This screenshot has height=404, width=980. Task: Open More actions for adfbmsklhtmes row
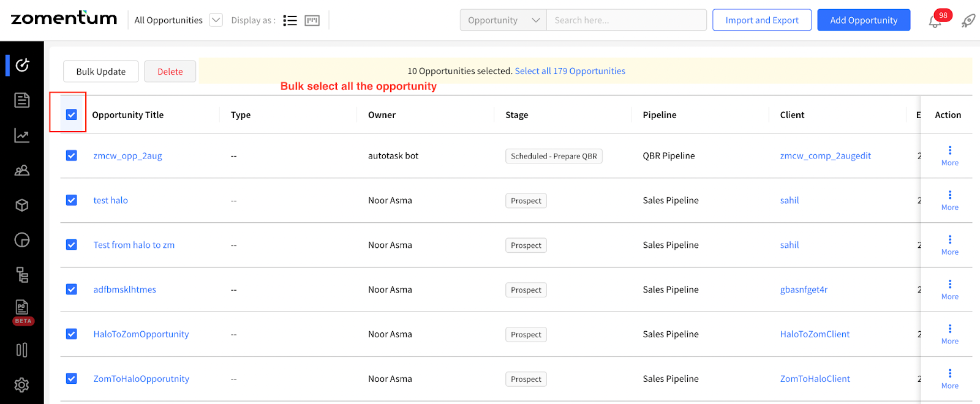coord(950,290)
